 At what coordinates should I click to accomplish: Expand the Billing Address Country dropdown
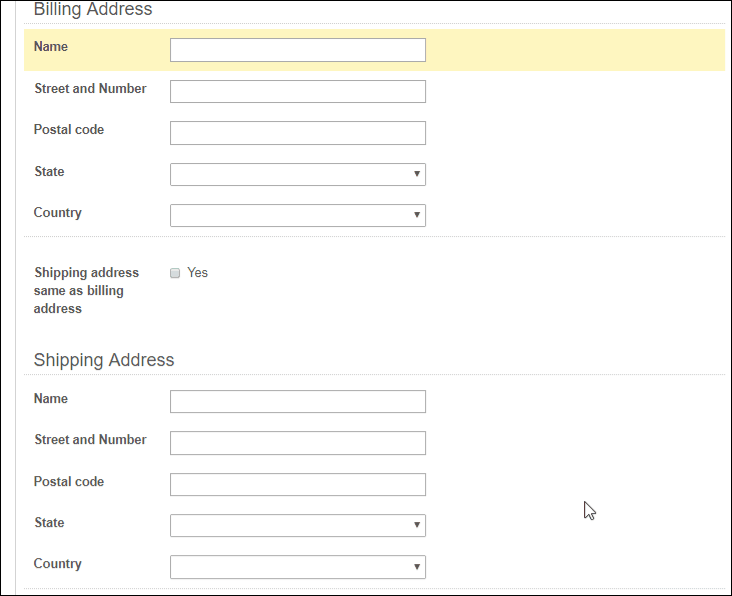point(297,216)
